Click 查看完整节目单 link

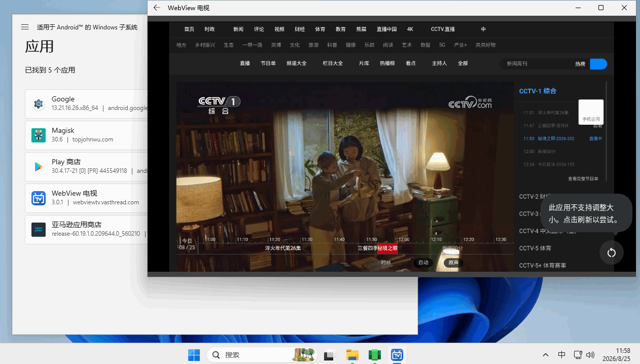(583, 179)
